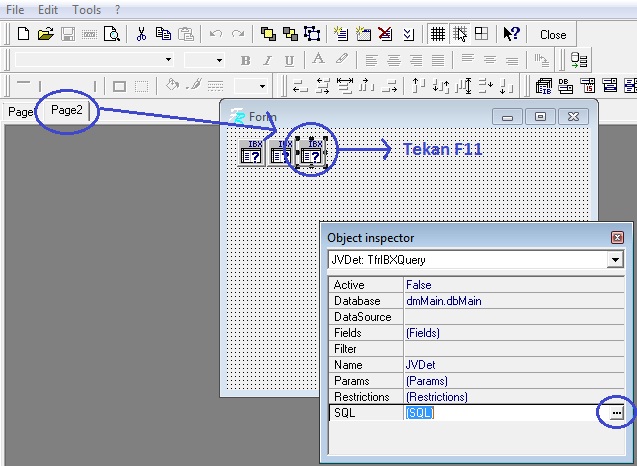
Task: Toggle top frame line
Action: coord(23,85)
